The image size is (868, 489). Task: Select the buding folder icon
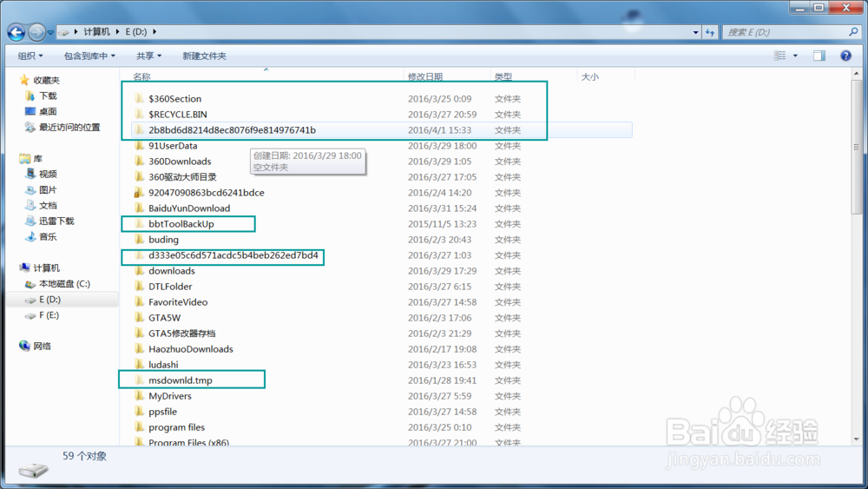point(140,239)
